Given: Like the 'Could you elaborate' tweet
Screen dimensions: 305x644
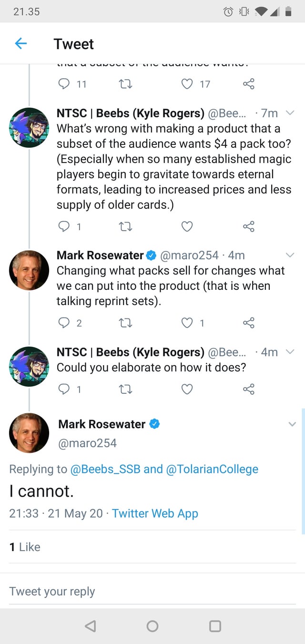Looking at the screenshot, I should (187, 389).
